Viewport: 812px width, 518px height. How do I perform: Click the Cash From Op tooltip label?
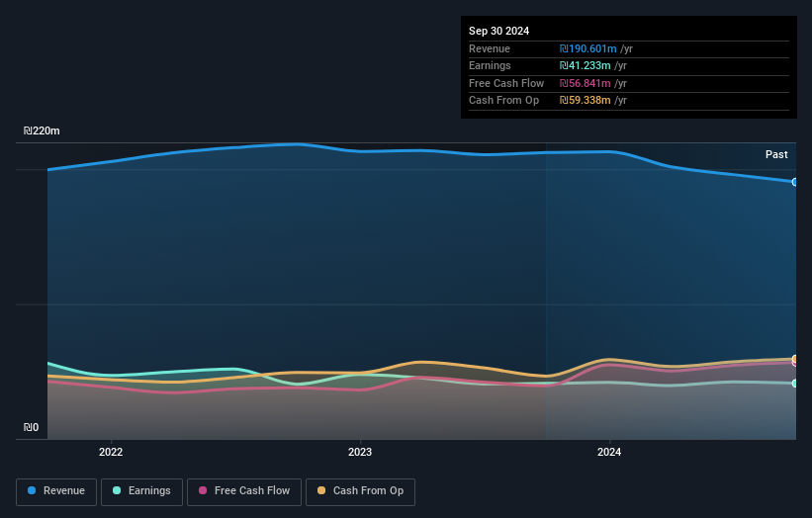pyautogui.click(x=503, y=101)
